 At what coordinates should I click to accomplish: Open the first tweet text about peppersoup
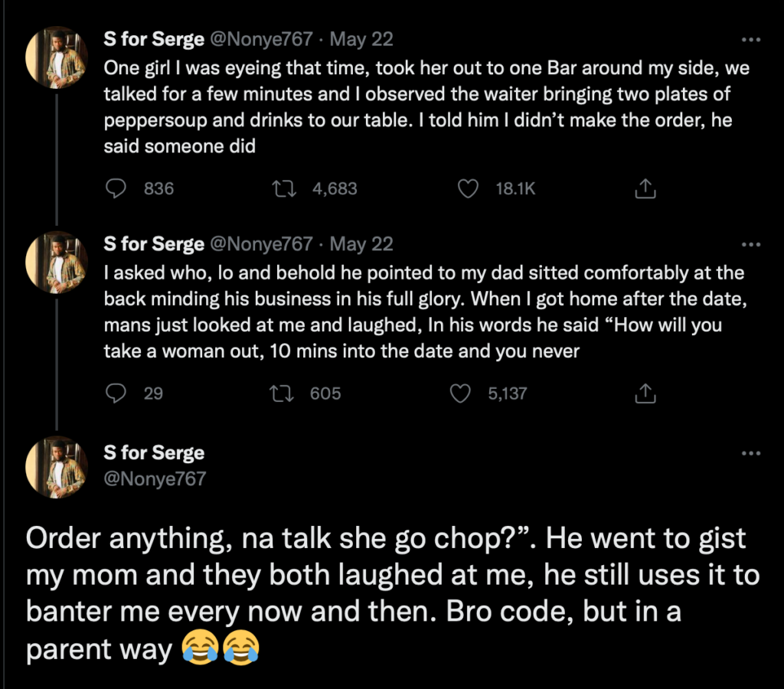point(426,107)
